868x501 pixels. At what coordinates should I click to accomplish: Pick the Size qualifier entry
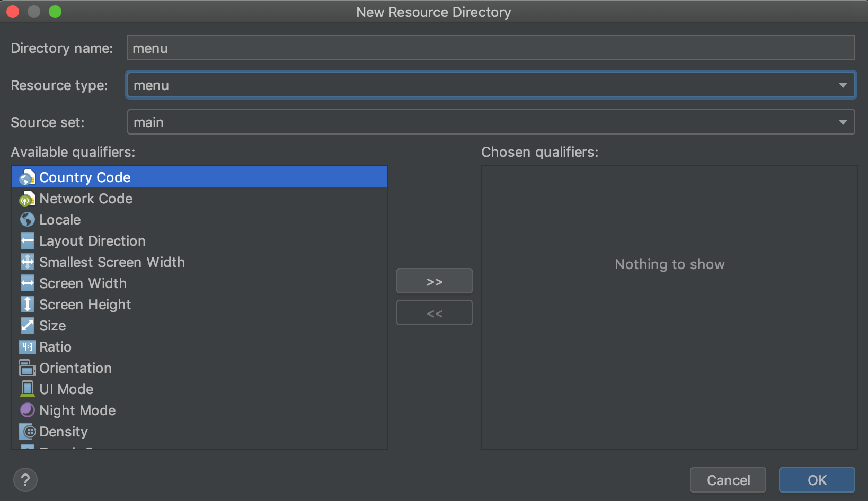(x=52, y=326)
